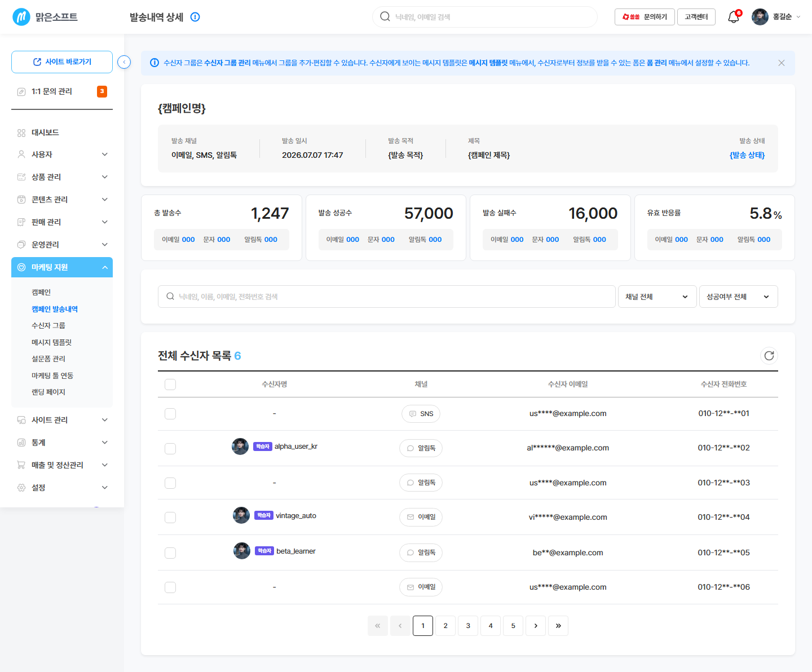
Task: Click the recipient search input field
Action: [x=387, y=297]
